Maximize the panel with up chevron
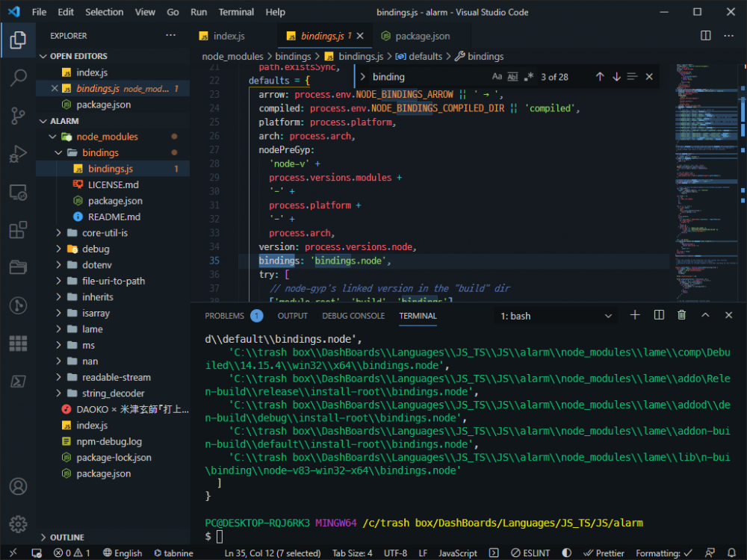747x560 pixels. (706, 315)
